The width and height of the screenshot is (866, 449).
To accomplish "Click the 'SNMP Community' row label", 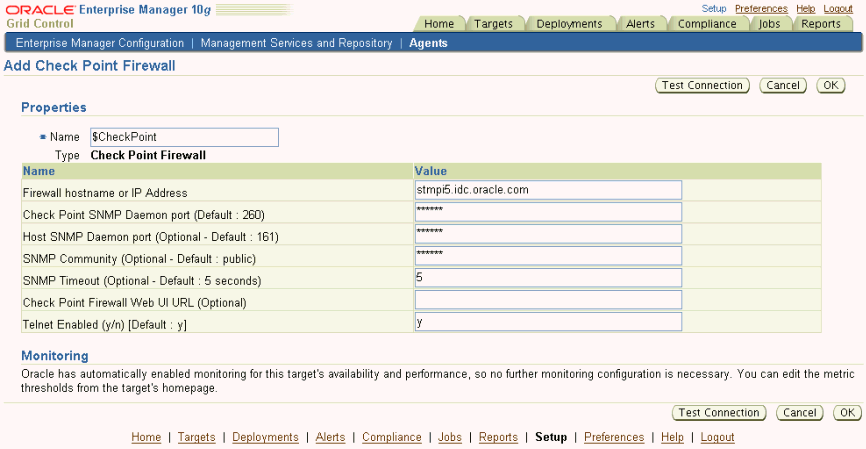I will coord(139,259).
